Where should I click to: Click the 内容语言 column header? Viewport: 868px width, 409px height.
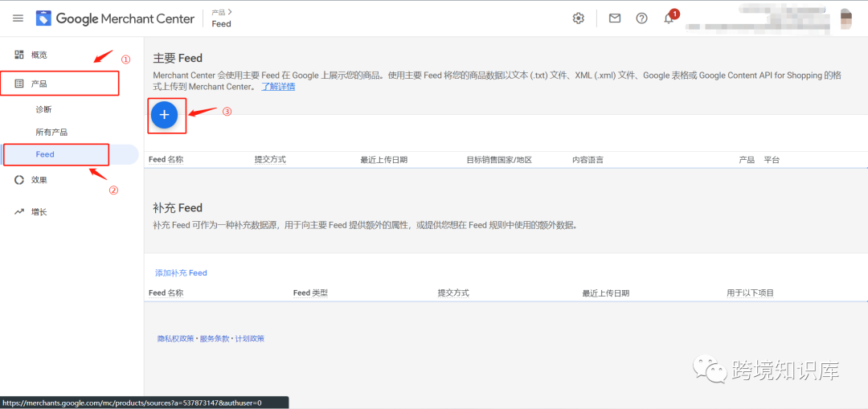pos(588,159)
